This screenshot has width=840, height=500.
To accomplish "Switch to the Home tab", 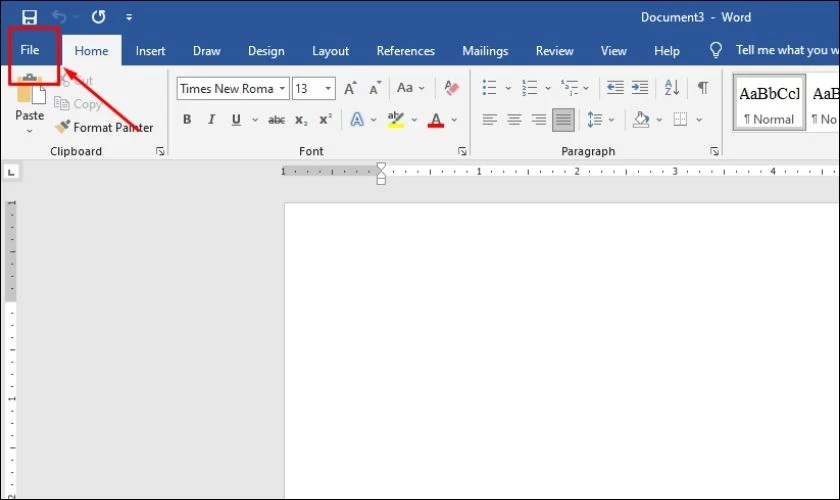I will [91, 51].
